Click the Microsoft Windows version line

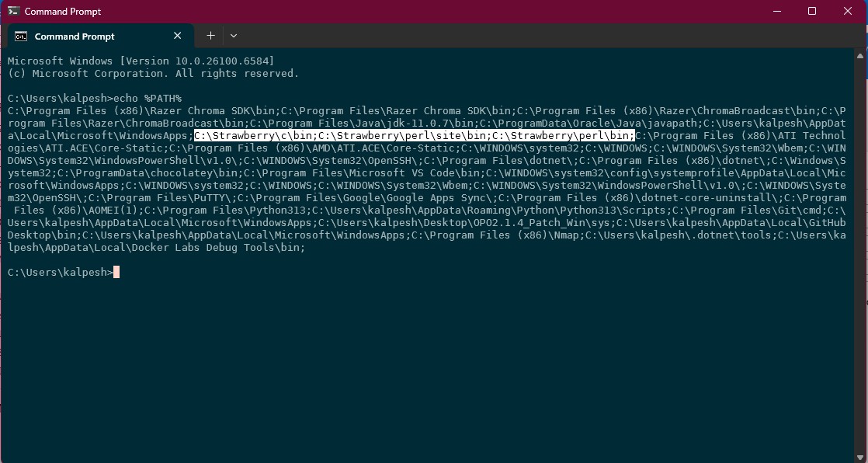click(141, 61)
